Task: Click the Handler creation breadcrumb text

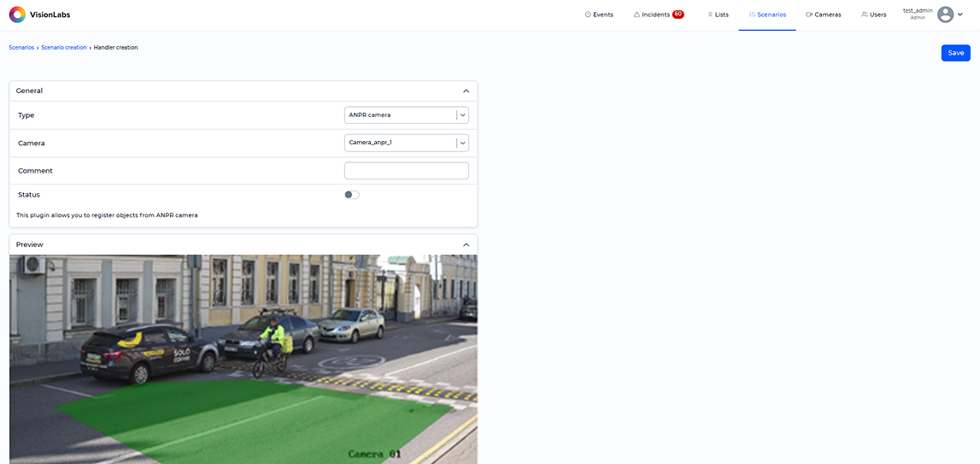Action: coord(115,48)
